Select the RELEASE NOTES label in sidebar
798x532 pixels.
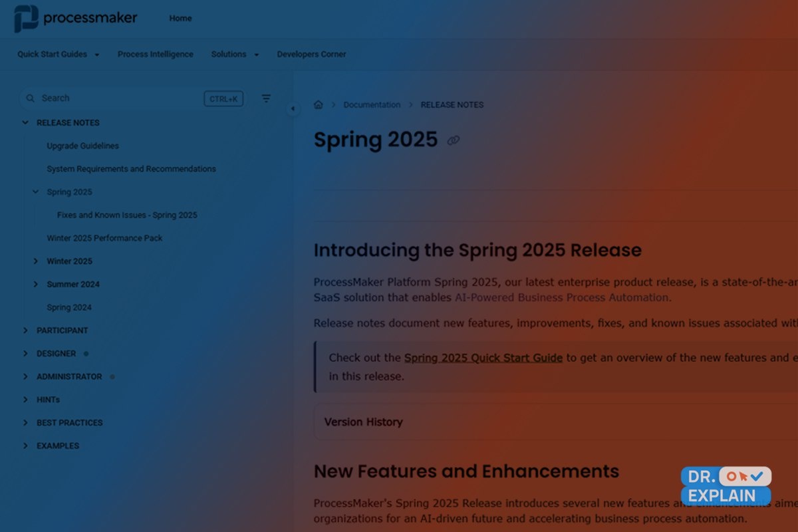[68, 122]
